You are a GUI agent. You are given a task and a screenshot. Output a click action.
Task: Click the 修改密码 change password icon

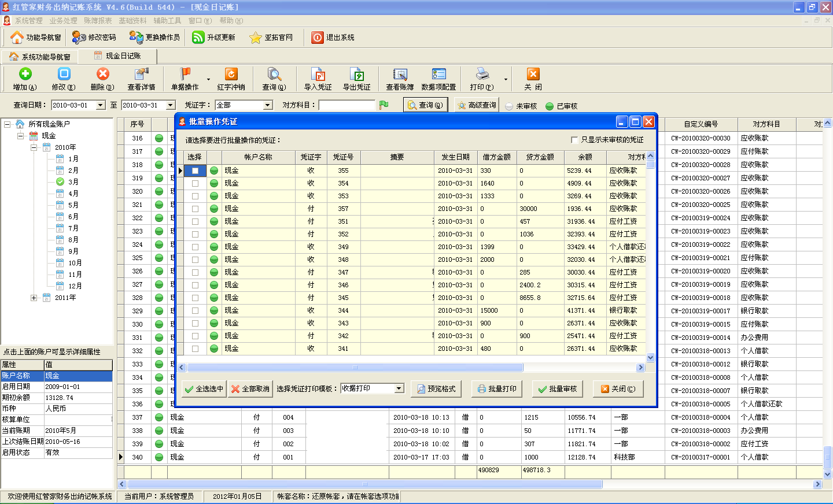[x=79, y=38]
